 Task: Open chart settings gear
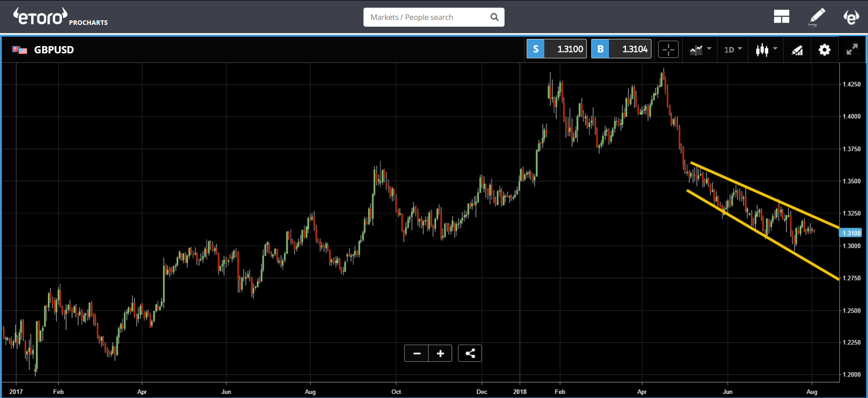(824, 50)
